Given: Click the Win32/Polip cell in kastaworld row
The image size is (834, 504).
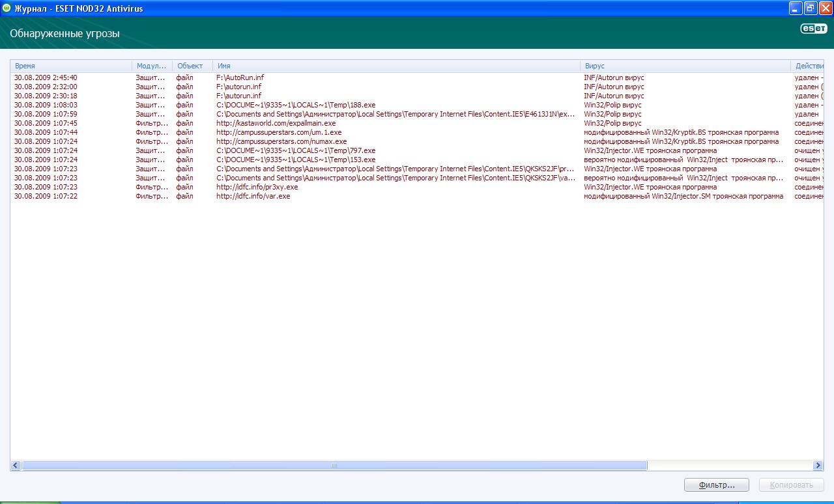Looking at the screenshot, I should tap(612, 123).
